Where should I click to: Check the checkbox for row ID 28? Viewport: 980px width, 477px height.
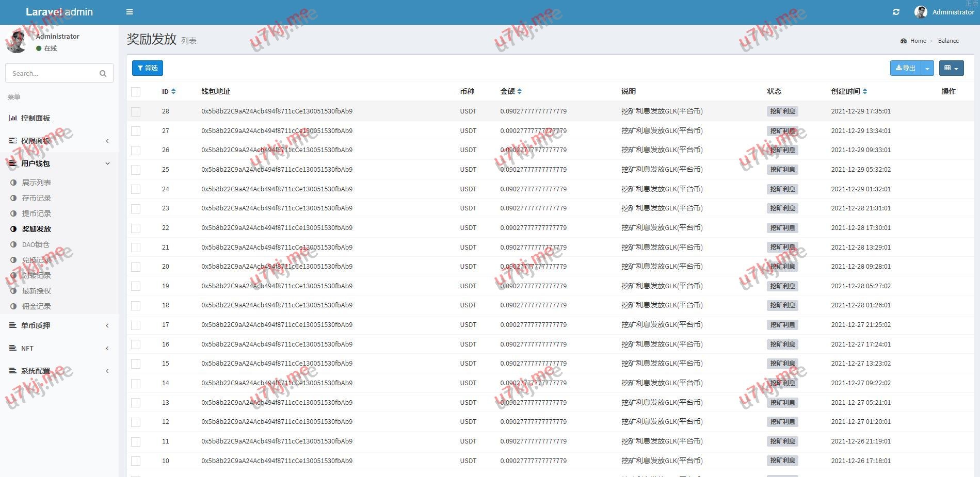(x=136, y=111)
